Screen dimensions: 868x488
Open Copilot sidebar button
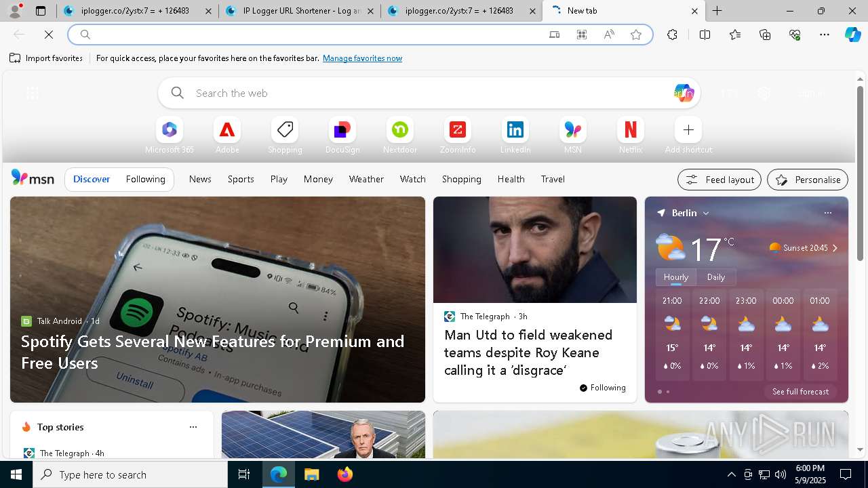coord(852,35)
